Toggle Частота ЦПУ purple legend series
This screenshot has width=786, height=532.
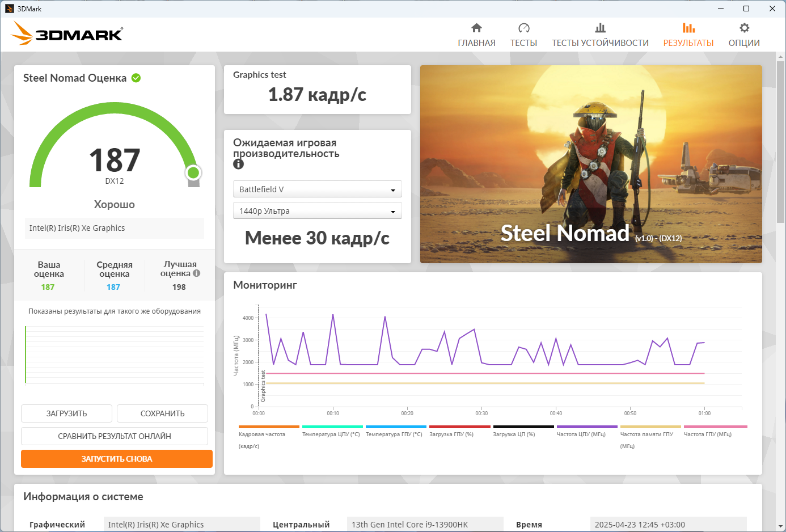[586, 427]
